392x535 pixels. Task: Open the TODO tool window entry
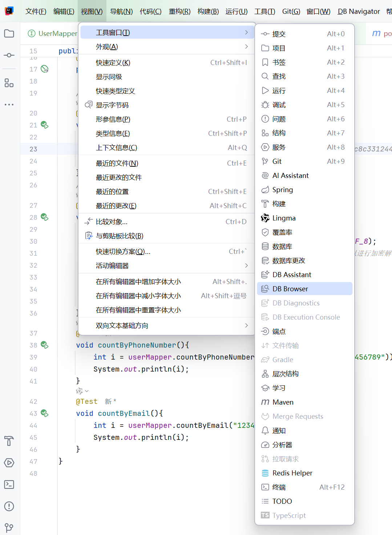tap(304, 501)
